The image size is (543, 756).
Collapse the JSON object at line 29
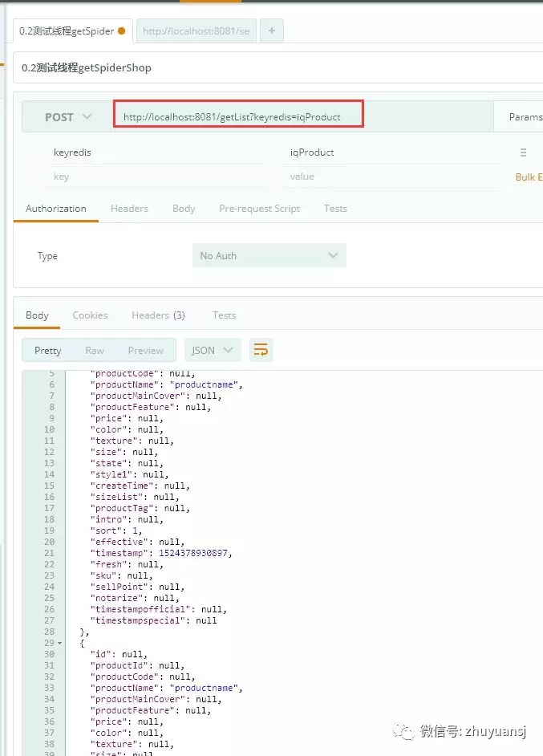(59, 644)
